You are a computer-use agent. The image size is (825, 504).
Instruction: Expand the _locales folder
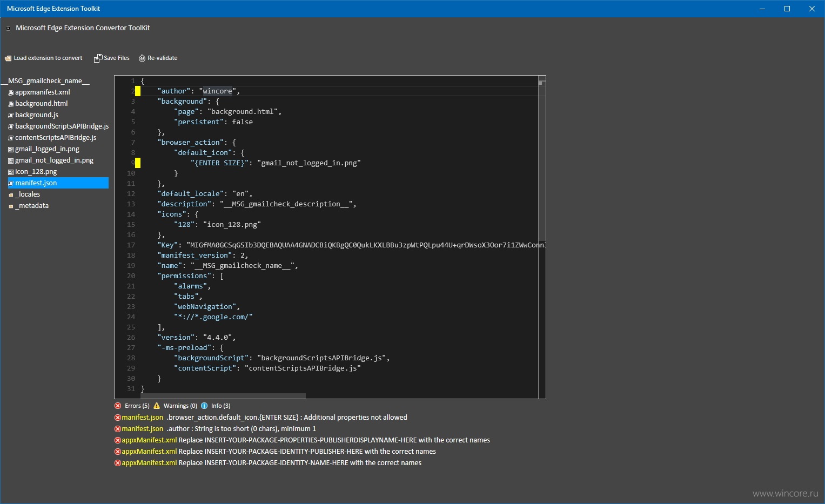coord(28,194)
